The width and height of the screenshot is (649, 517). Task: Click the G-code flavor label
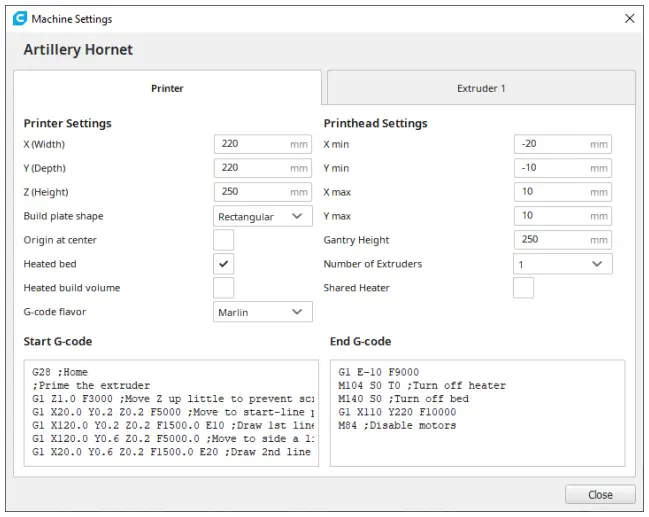[x=55, y=312]
